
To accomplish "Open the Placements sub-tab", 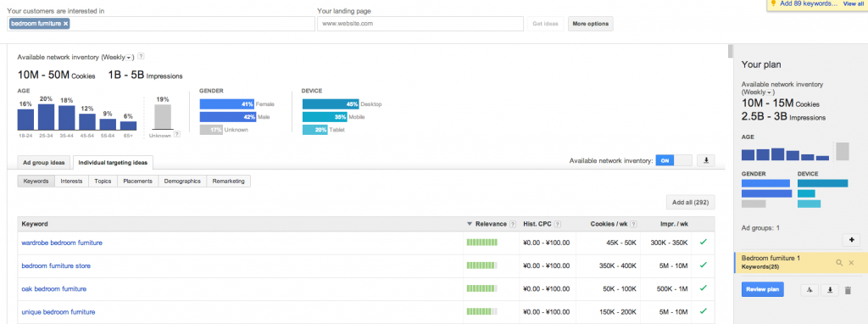I will coord(138,182).
